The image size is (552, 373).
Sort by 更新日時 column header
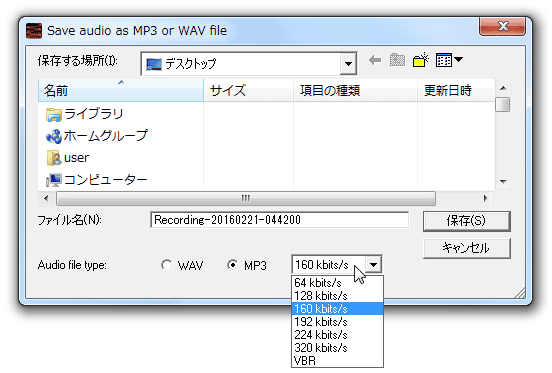point(456,91)
